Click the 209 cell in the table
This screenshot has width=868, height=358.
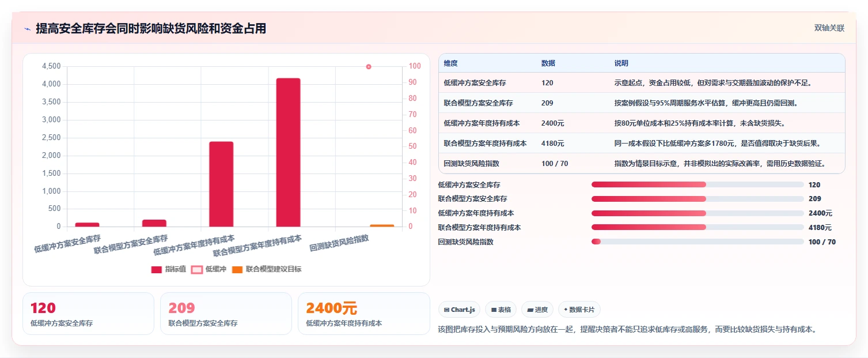click(547, 103)
